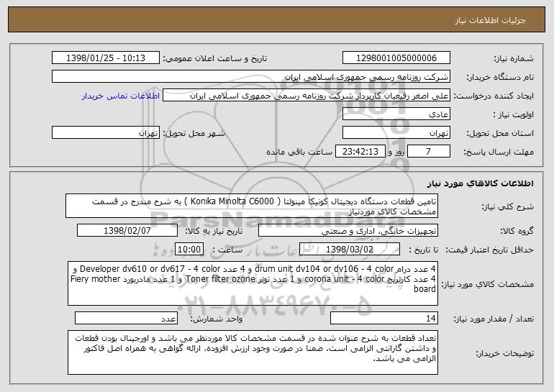Click the تاریخ نیاز به کالا label
The image size is (554, 392).
pos(214,232)
